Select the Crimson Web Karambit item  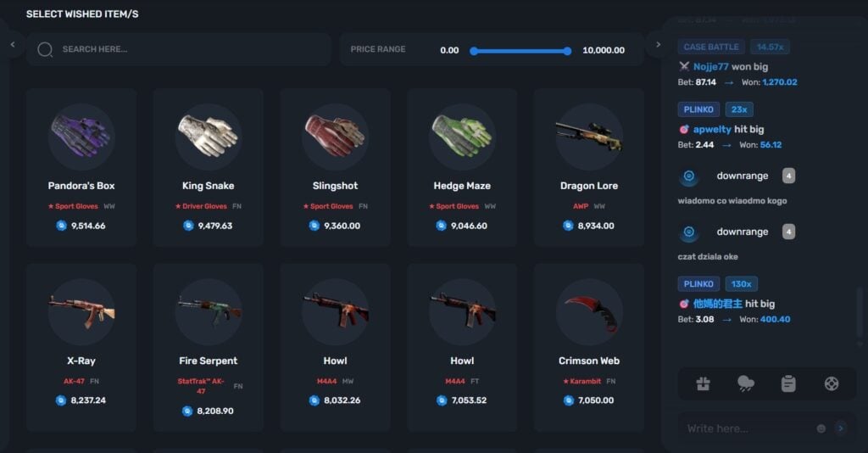pyautogui.click(x=589, y=347)
